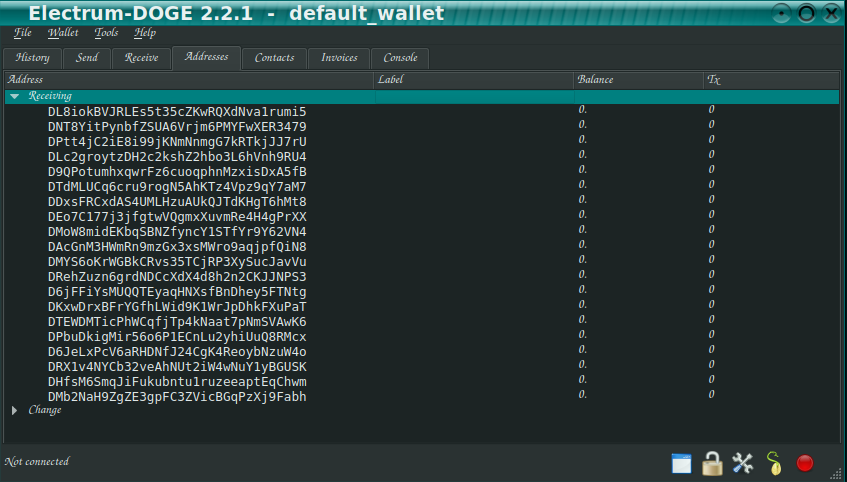
Task: Select address DHfsM6SmqJiFukubntu1ruzeeaptEqChwm
Action: (x=177, y=382)
